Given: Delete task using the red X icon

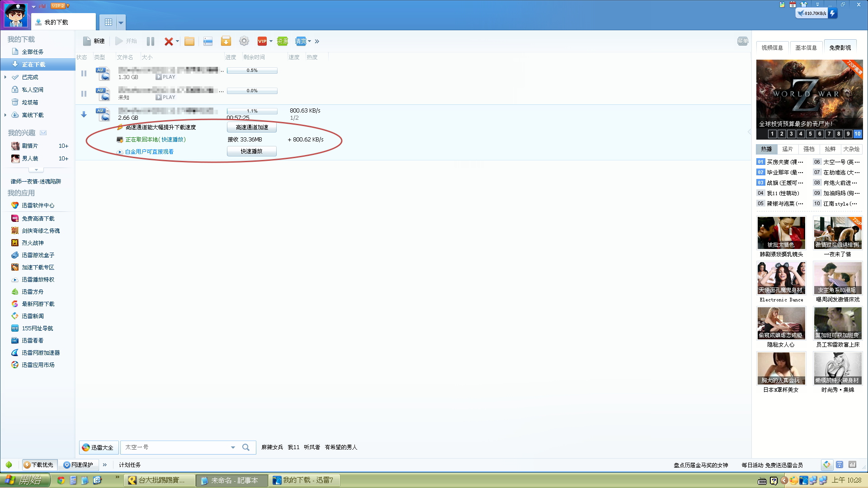Looking at the screenshot, I should coord(168,41).
